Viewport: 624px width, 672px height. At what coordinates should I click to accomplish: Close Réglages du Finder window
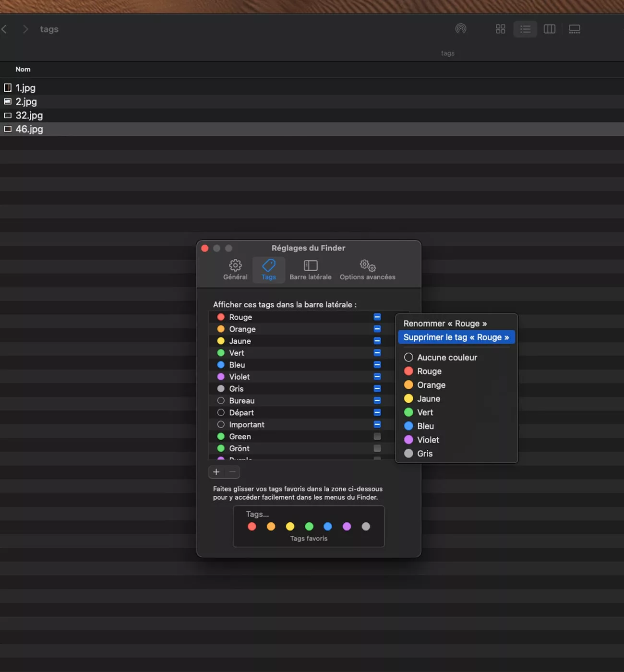point(205,248)
